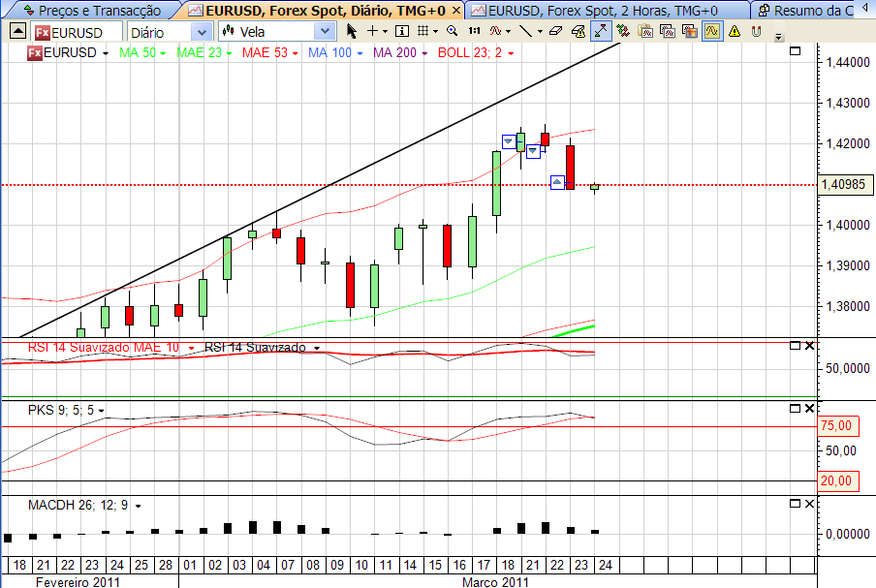
Task: Click the 20,00 PKS level label
Action: (837, 480)
